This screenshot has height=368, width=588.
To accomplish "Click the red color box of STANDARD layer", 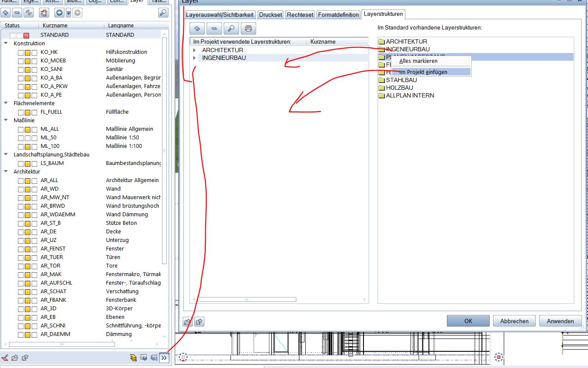I will click(x=27, y=35).
